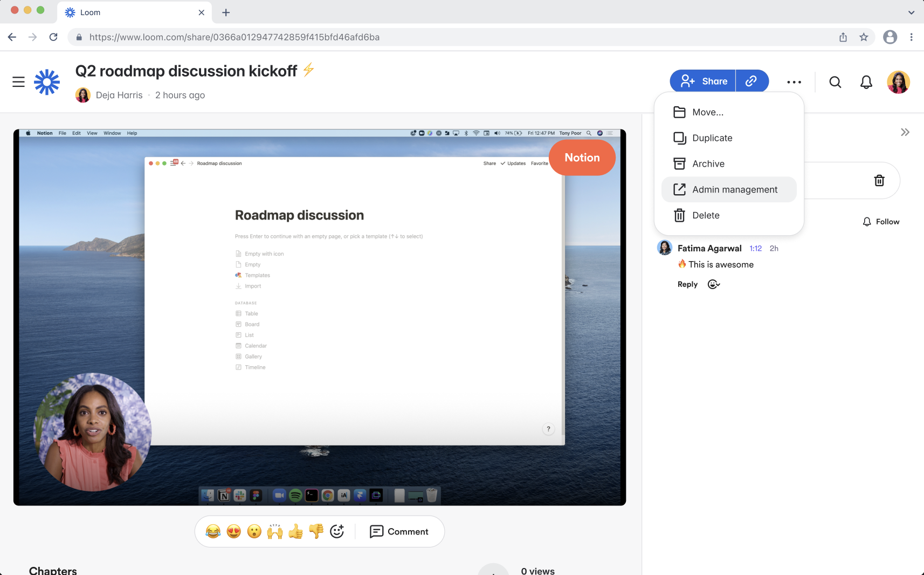Image resolution: width=924 pixels, height=575 pixels.
Task: Toggle the three-dot more options menu
Action: click(794, 82)
